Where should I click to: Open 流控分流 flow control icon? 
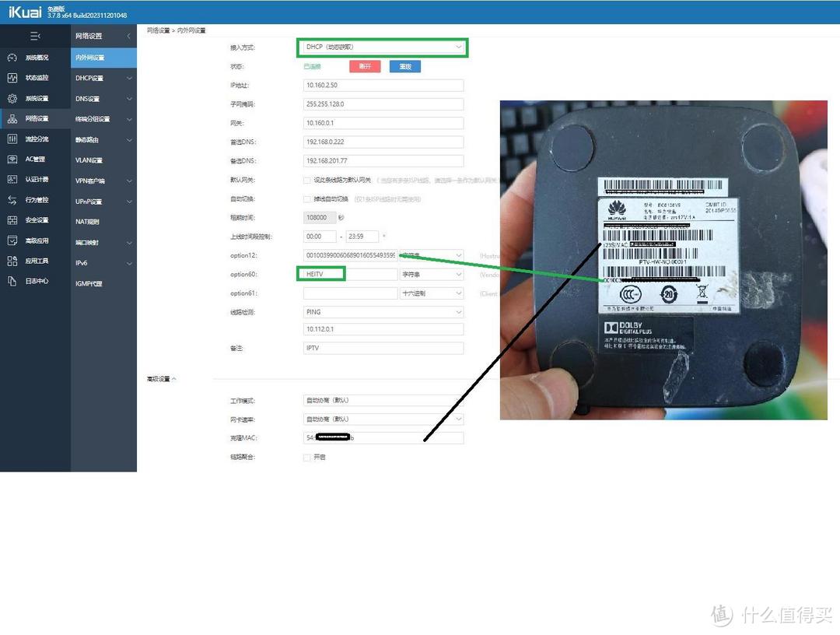click(x=12, y=139)
